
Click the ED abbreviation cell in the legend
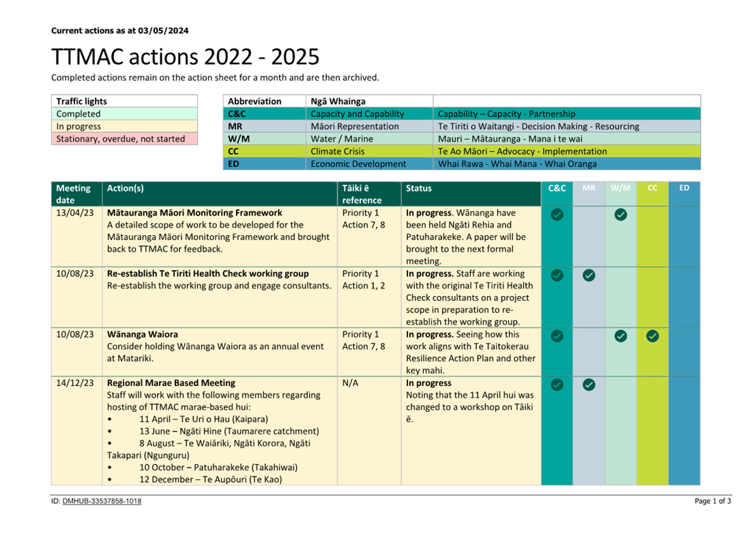click(264, 164)
